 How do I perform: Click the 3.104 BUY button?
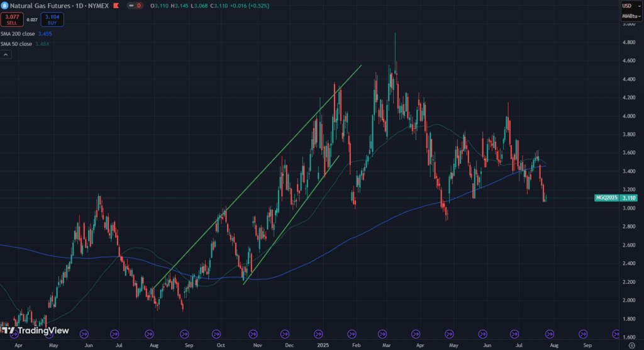[x=52, y=20]
